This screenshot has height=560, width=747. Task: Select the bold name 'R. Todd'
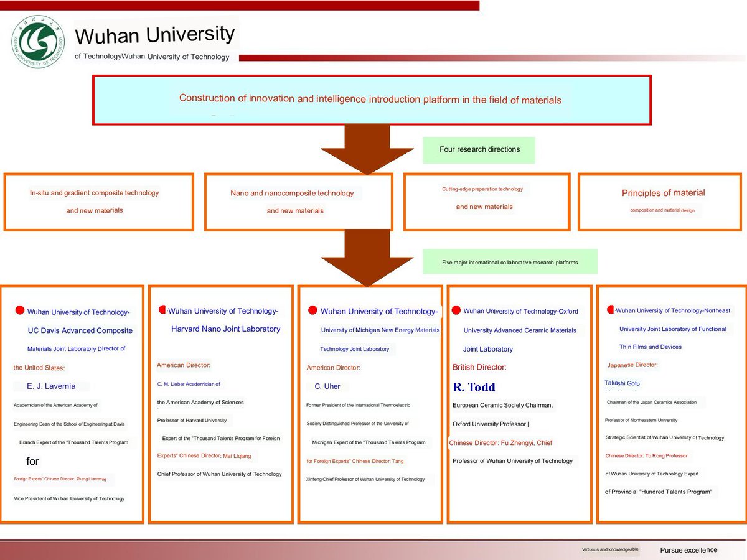coord(474,387)
